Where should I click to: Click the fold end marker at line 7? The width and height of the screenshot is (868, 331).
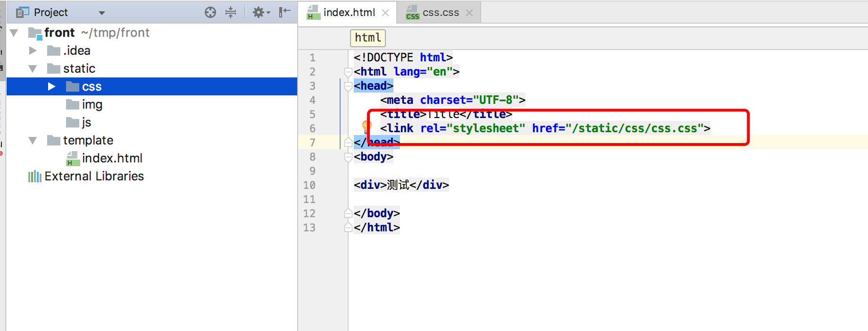(349, 142)
